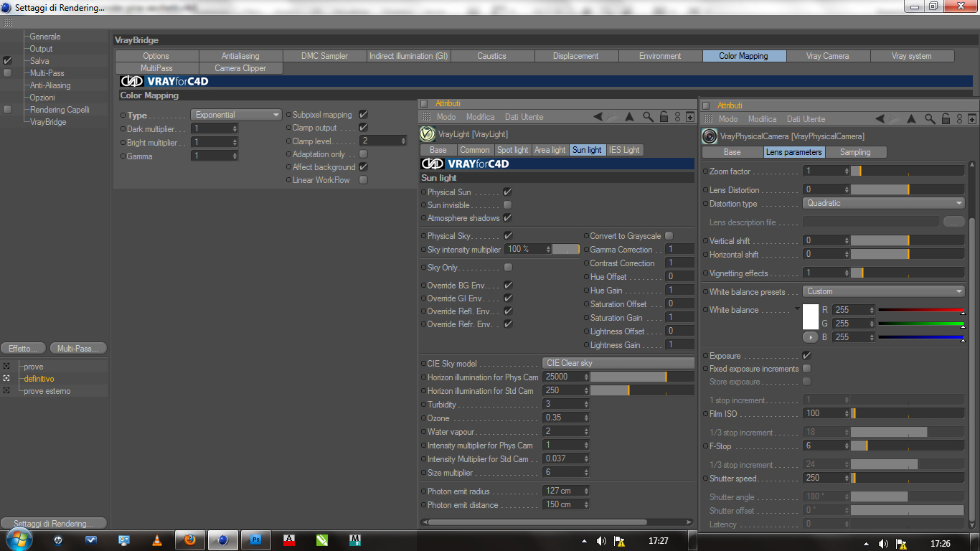Open White balance presets dropdown
The height and width of the screenshot is (551, 980).
(x=883, y=291)
